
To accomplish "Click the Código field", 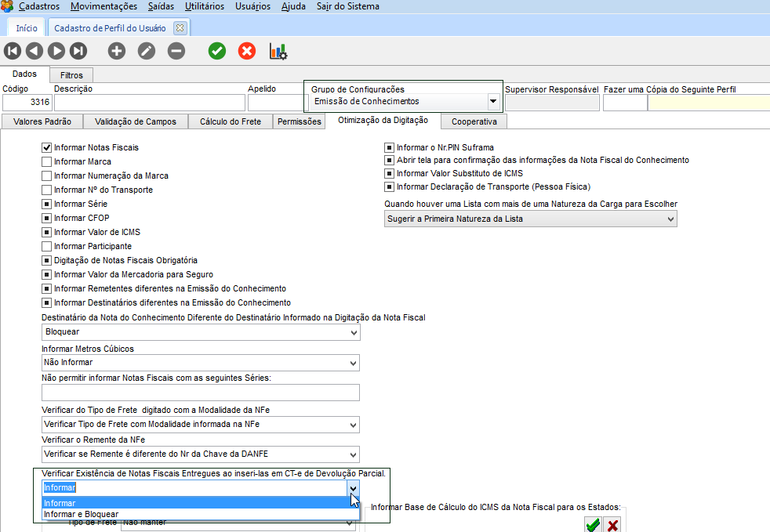I will click(27, 102).
